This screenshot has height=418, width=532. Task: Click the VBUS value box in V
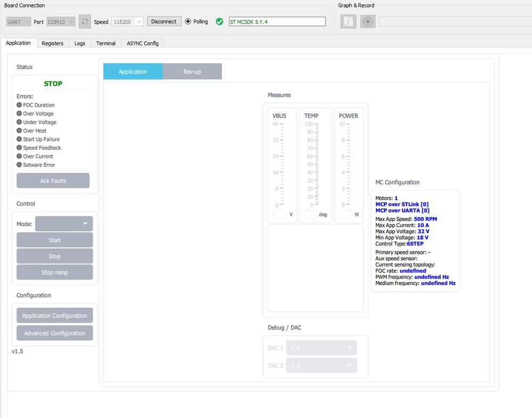(280, 214)
